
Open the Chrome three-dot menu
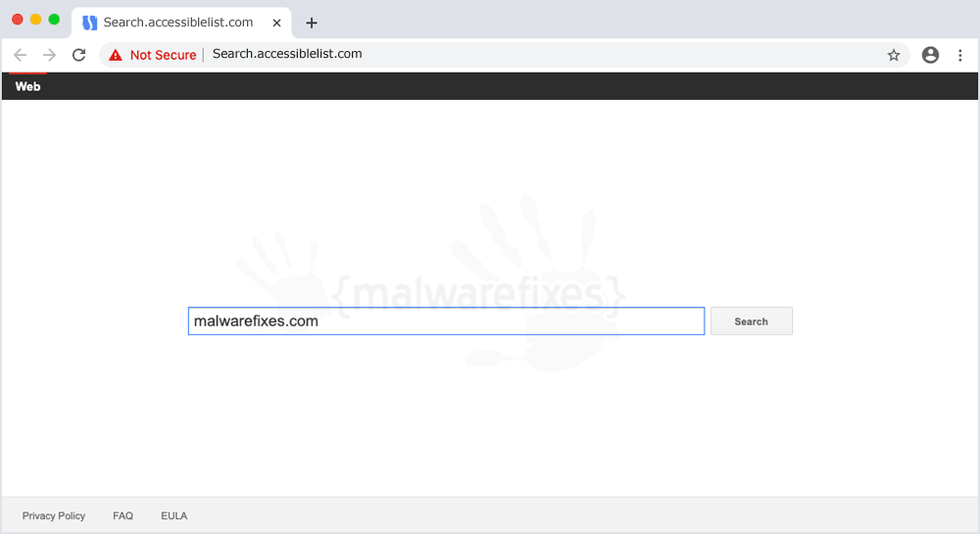click(x=960, y=55)
